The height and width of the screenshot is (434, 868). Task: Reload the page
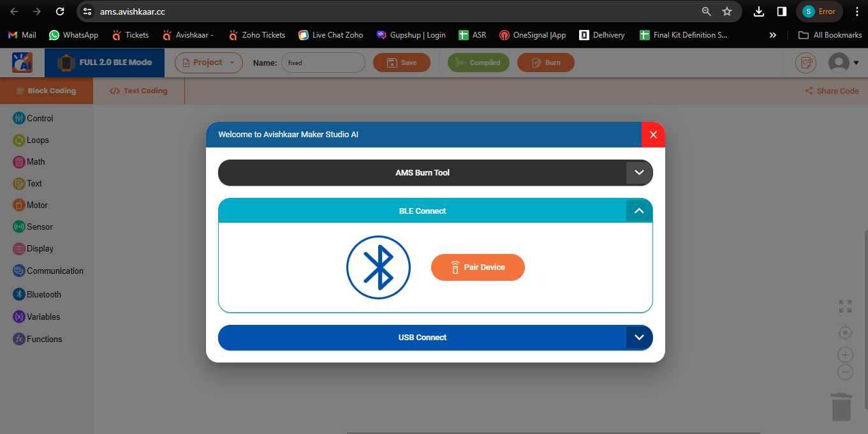pyautogui.click(x=60, y=11)
